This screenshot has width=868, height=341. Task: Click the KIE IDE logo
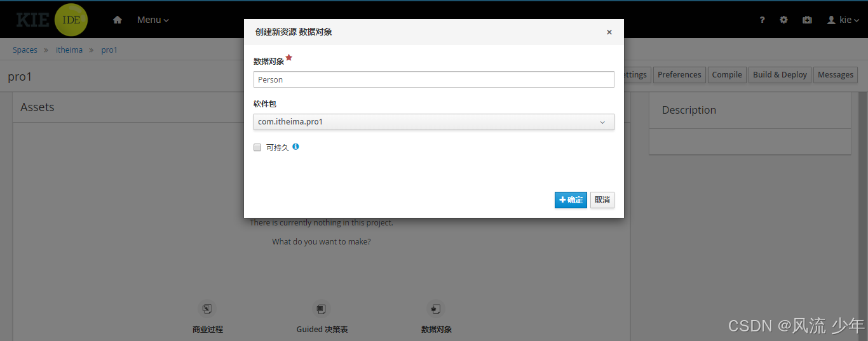pyautogui.click(x=52, y=20)
